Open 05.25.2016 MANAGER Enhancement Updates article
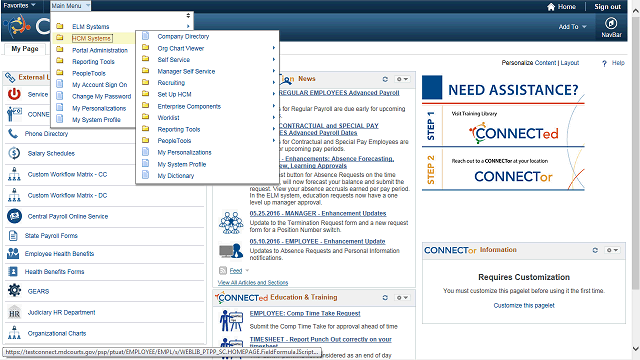 click(x=318, y=213)
